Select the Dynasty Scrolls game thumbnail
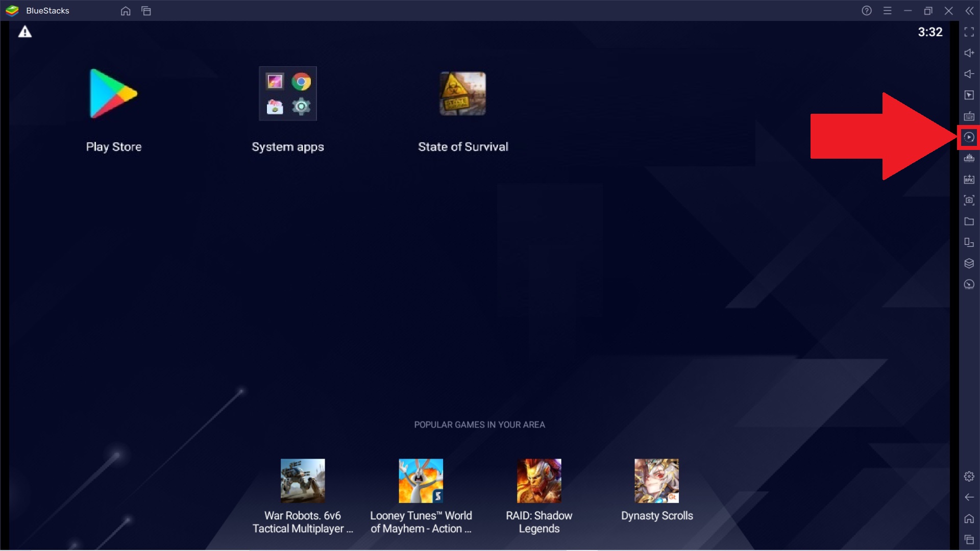 (657, 481)
